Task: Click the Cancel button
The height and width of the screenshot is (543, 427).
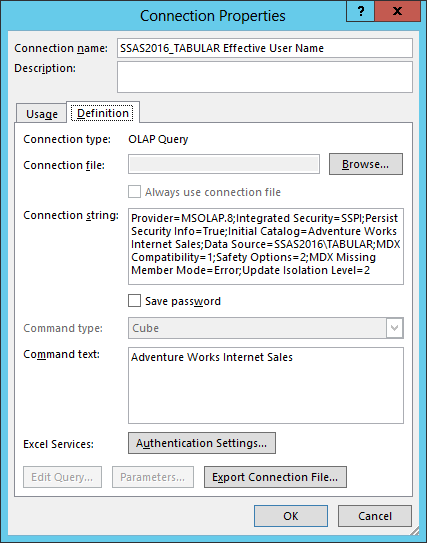Action: [x=375, y=516]
